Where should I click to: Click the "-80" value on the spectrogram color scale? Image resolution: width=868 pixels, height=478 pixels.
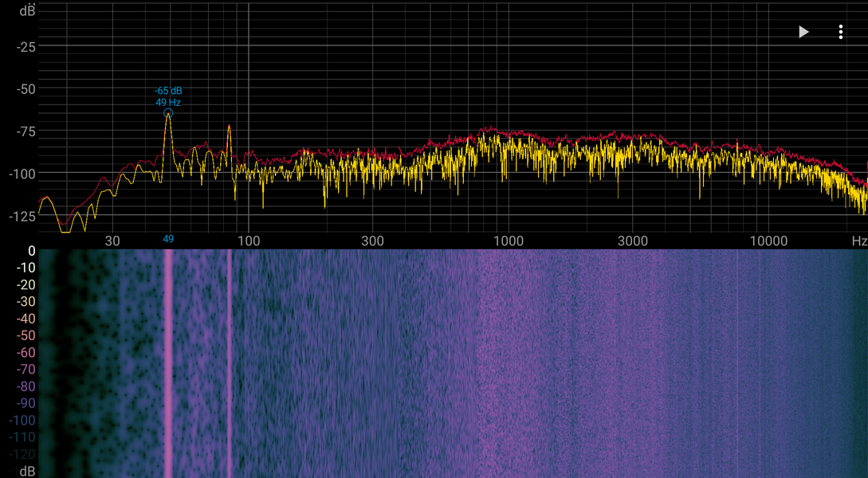pos(26,386)
